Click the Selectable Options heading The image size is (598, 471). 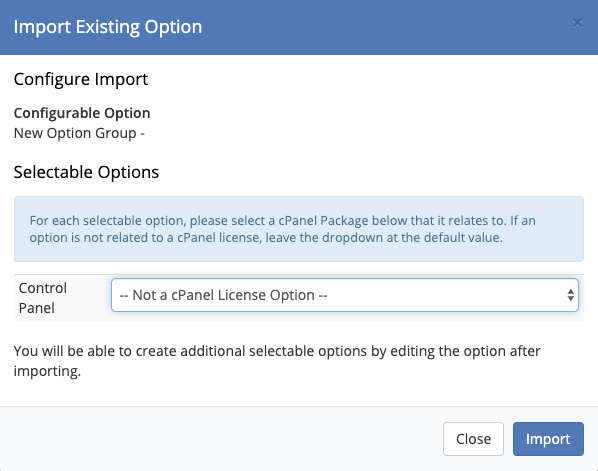[86, 172]
